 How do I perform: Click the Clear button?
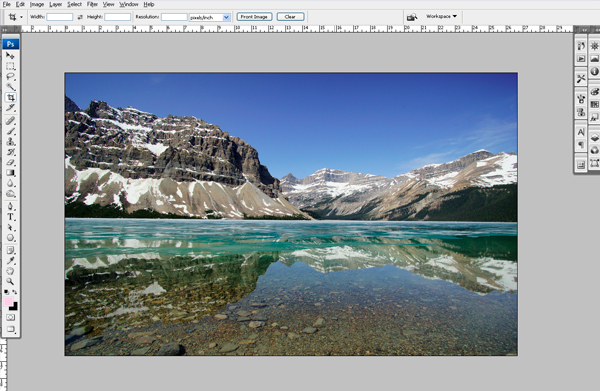tap(290, 17)
